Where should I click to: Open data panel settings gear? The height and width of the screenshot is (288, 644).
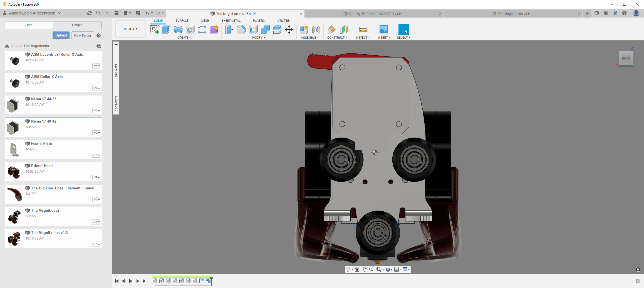pyautogui.click(x=99, y=35)
